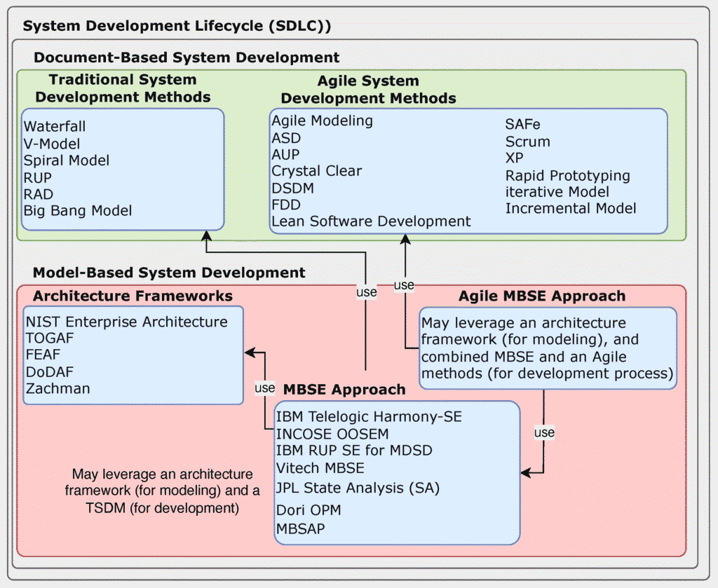Select 'IBM RUP SE for MDSD' entry
Image resolution: width=718 pixels, height=588 pixels.
tap(354, 450)
